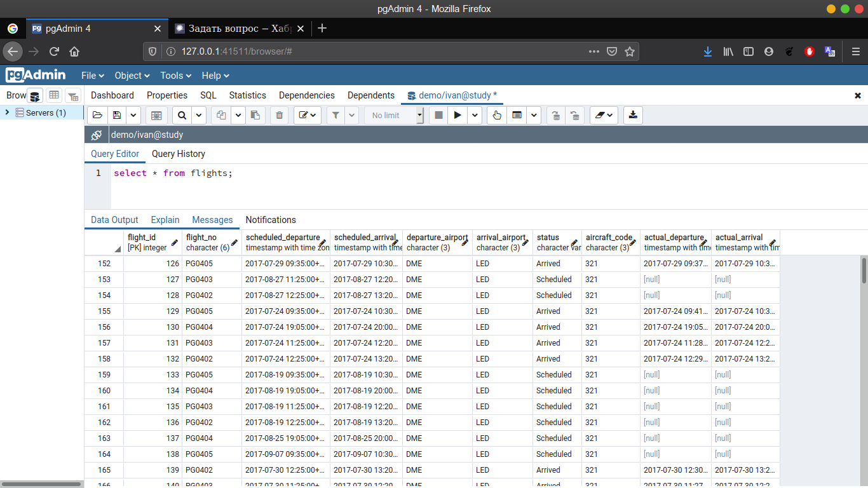The height and width of the screenshot is (488, 868).
Task: Switch to the Dashboard tab
Action: (x=112, y=95)
